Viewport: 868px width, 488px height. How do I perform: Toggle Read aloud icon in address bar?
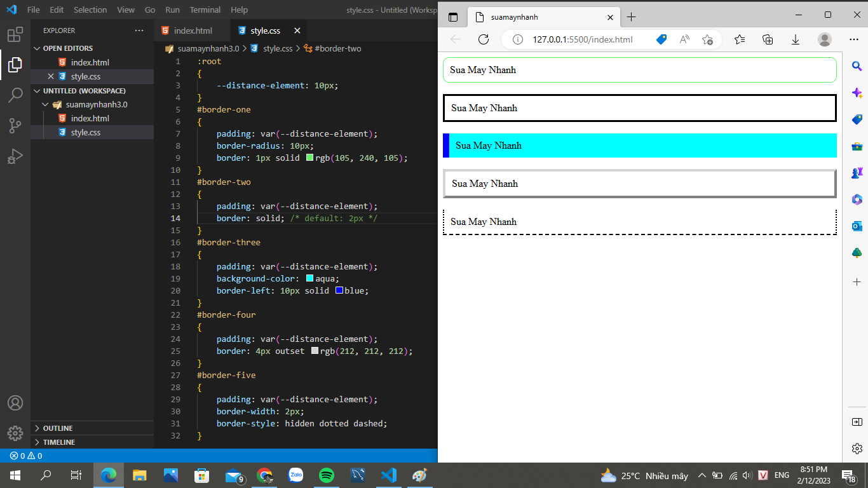coord(684,39)
